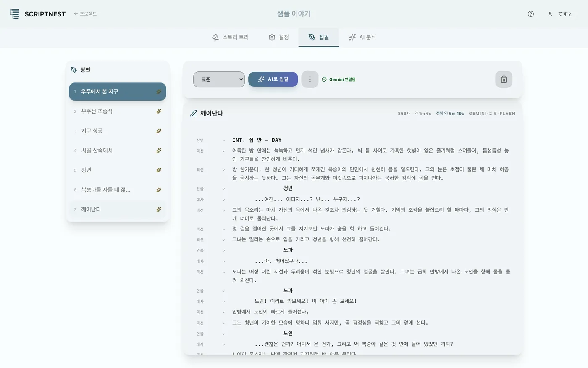Click the 856자 character count
Viewport: 588px width, 368px height.
pyautogui.click(x=404, y=114)
